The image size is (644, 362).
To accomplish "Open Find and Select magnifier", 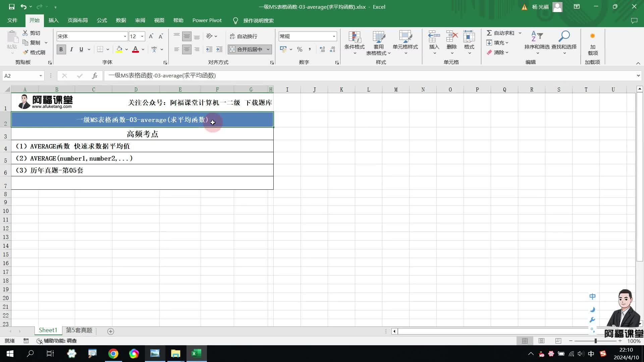I will [x=564, y=43].
